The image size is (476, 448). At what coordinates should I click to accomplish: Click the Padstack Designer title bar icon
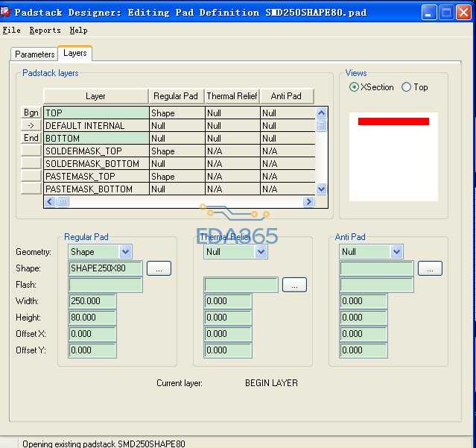(7, 12)
